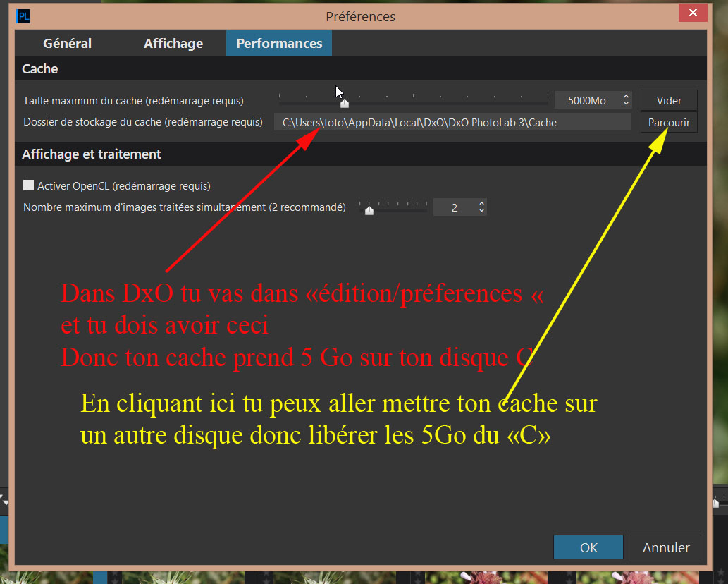Viewport: 728px width, 584px height.
Task: Switch to the Général tab
Action: [67, 43]
